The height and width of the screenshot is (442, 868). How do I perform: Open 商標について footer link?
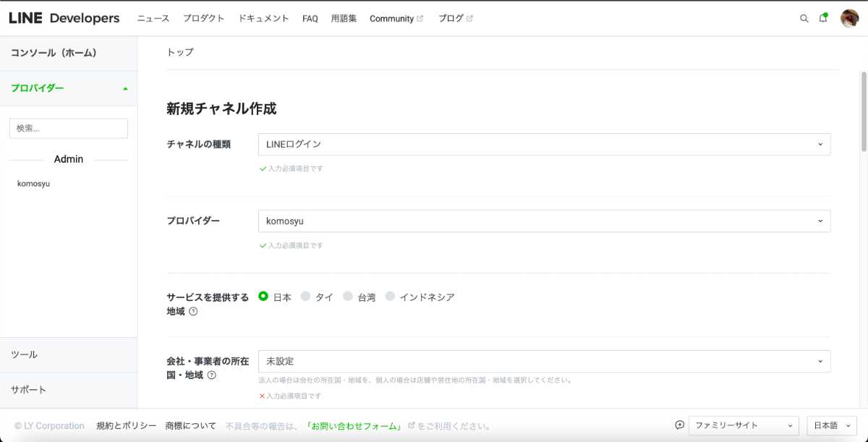[191, 425]
